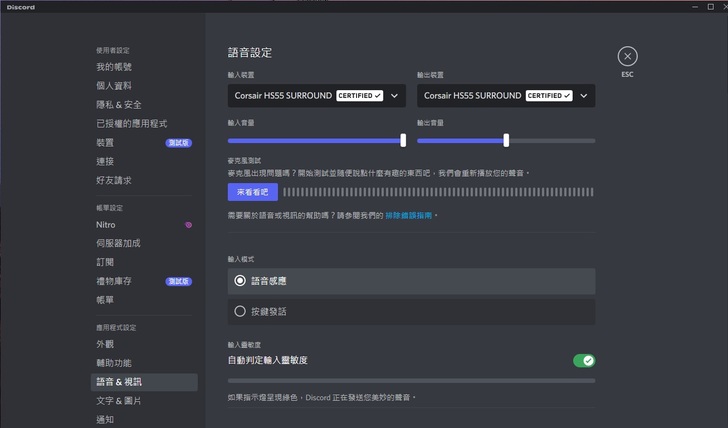728x428 pixels.
Task: Click the 輸出音量 slider handle
Action: [x=506, y=141]
